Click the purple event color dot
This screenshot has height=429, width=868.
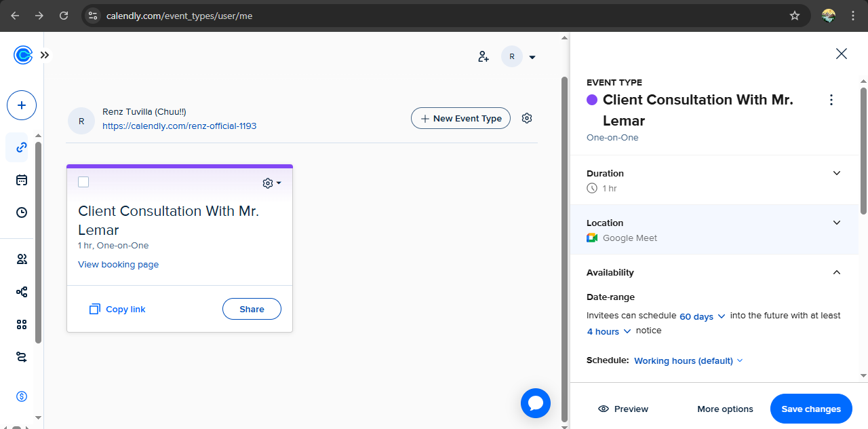pyautogui.click(x=592, y=100)
